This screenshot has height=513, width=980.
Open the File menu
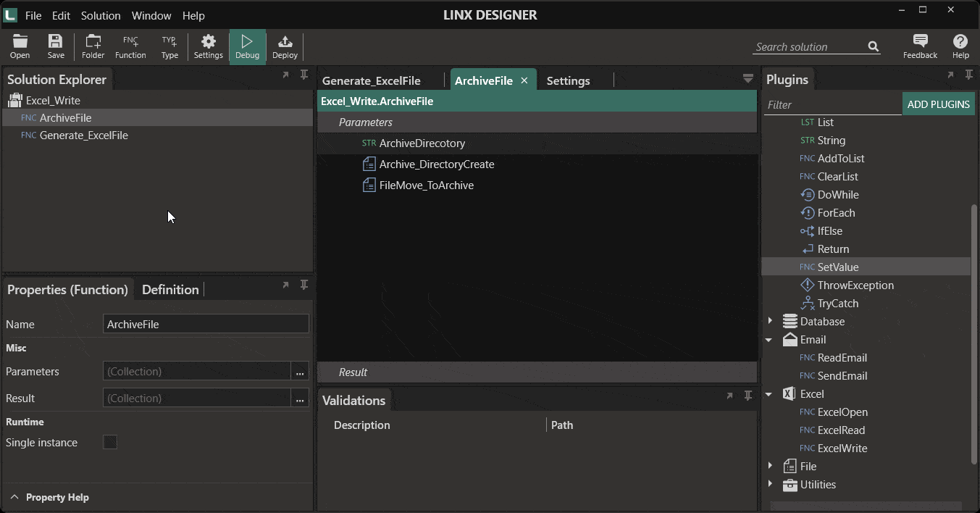point(33,15)
